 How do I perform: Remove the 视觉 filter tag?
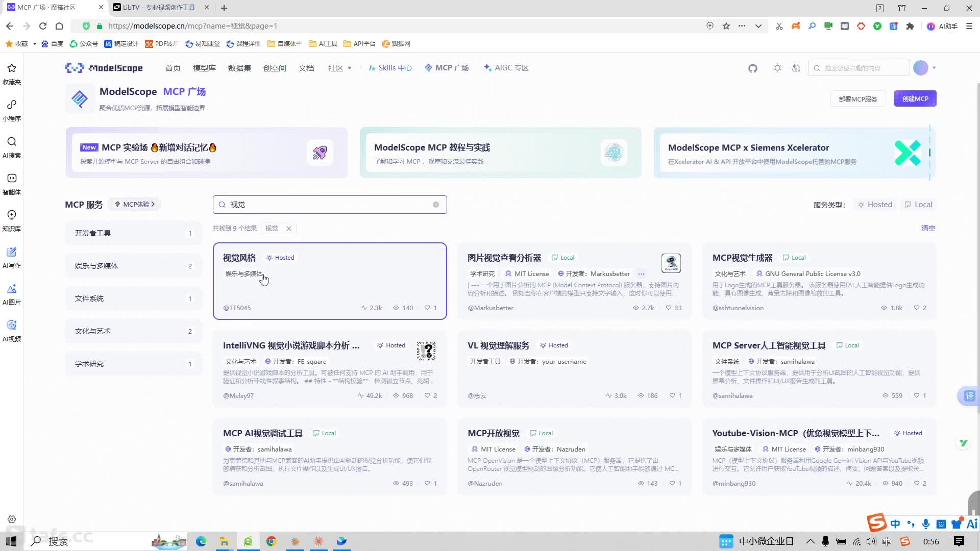pos(289,229)
